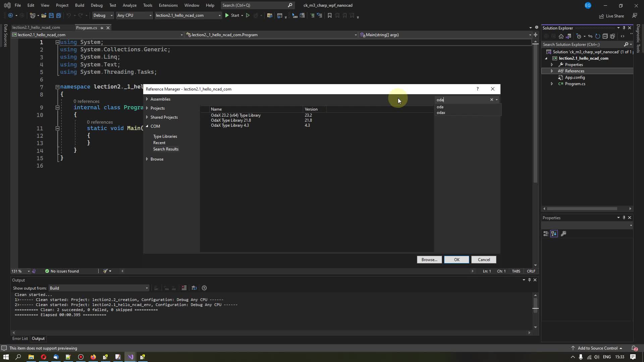Click the bookmark toggle icon in toolbar
Viewport: 644px width, 362px height.
329,15
